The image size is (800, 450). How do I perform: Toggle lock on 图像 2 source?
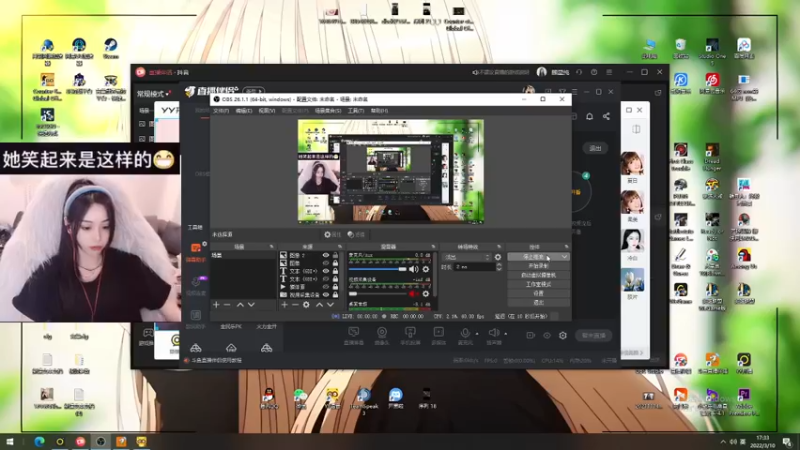335,255
